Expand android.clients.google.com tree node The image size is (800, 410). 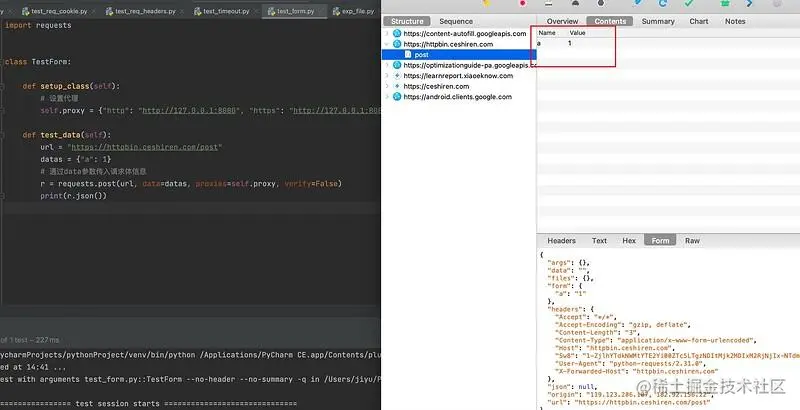pyautogui.click(x=387, y=96)
